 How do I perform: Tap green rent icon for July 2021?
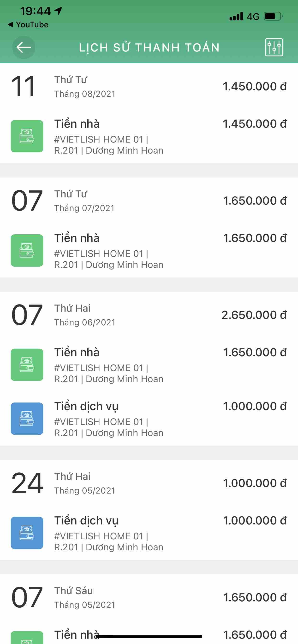pyautogui.click(x=27, y=251)
